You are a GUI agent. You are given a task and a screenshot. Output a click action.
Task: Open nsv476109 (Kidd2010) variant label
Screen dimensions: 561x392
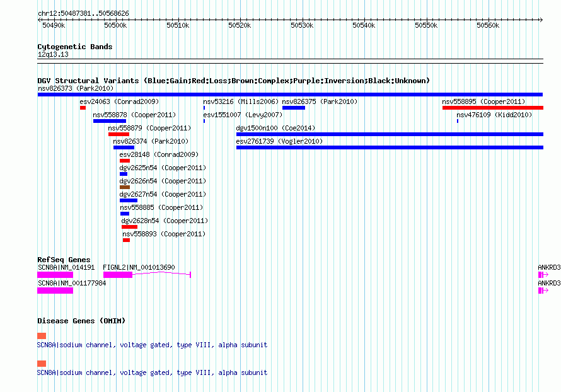(x=494, y=115)
